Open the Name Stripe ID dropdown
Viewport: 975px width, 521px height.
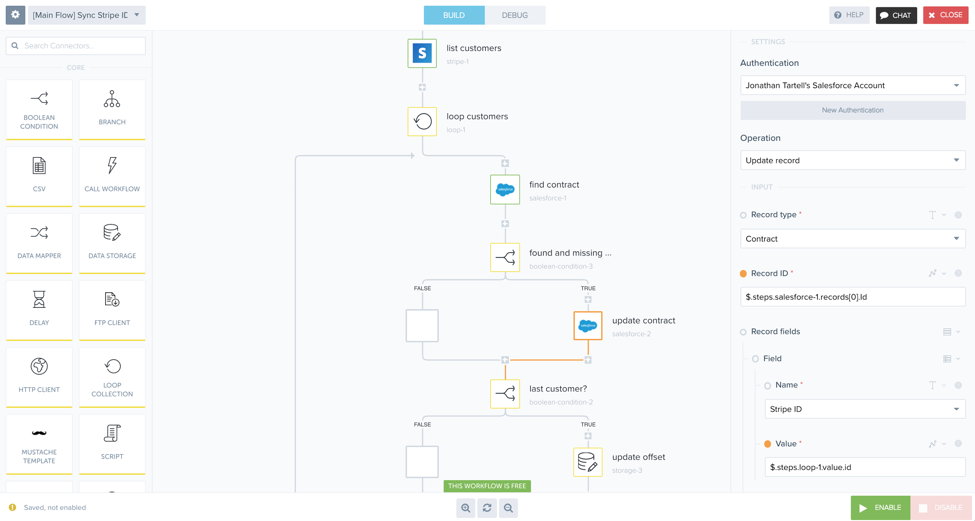coord(865,409)
